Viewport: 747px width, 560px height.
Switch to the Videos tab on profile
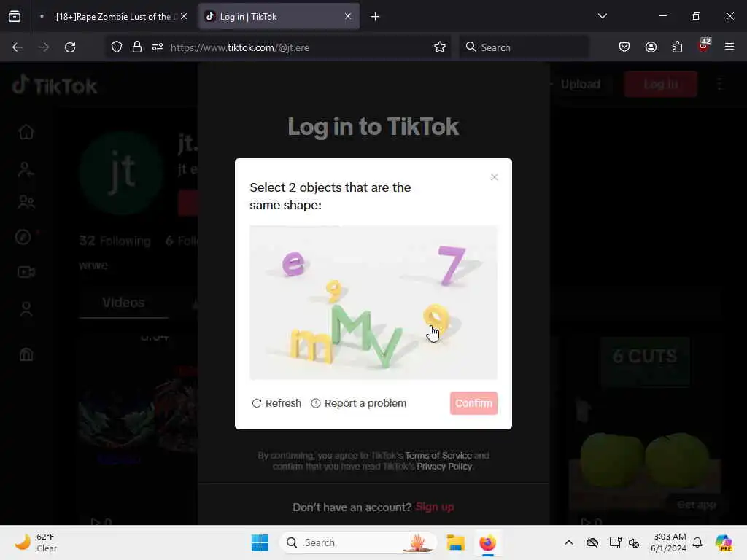pyautogui.click(x=123, y=303)
